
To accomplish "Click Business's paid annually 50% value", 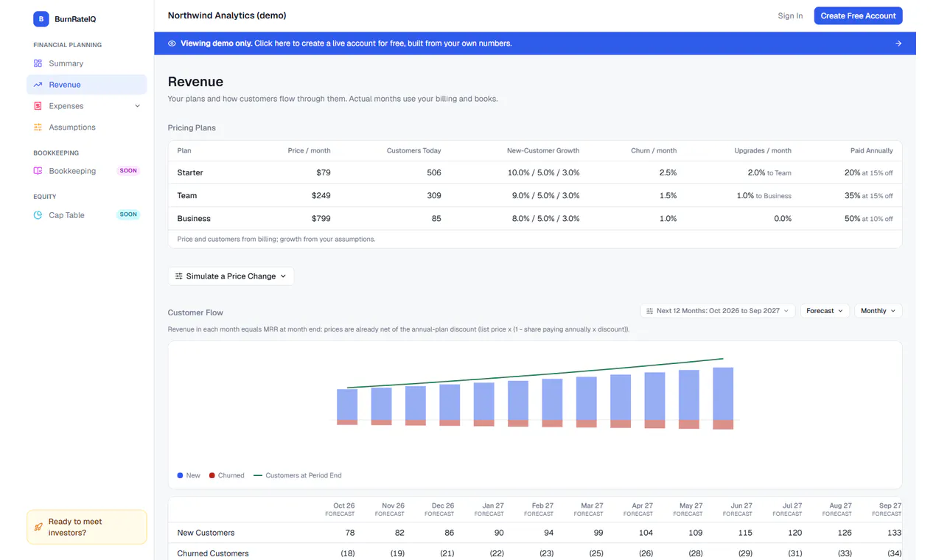I will [x=868, y=218].
